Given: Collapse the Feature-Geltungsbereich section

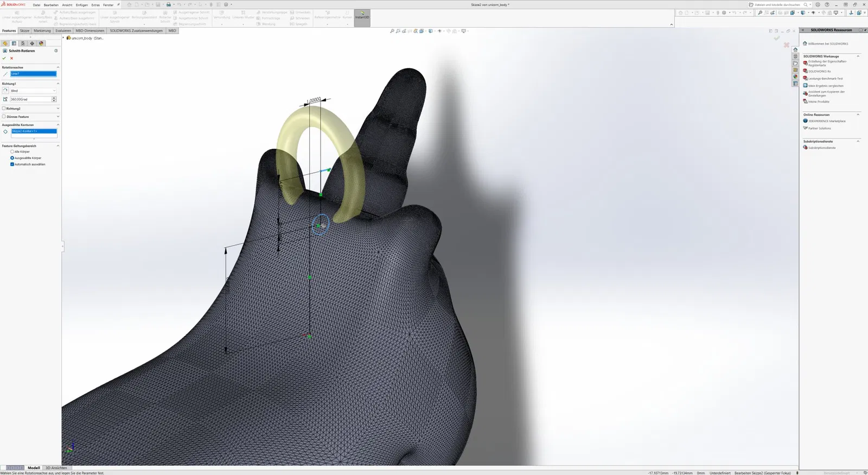Looking at the screenshot, I should pyautogui.click(x=58, y=145).
